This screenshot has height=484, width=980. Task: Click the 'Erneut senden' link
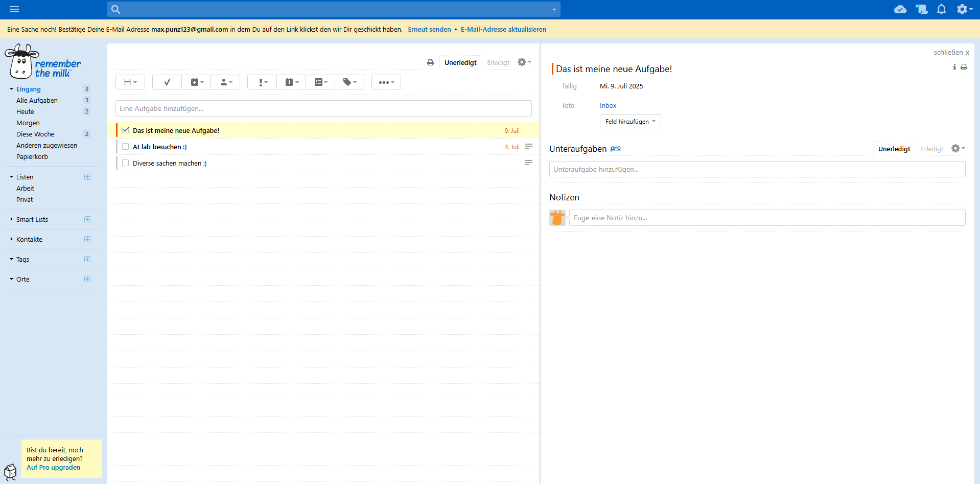click(x=429, y=30)
